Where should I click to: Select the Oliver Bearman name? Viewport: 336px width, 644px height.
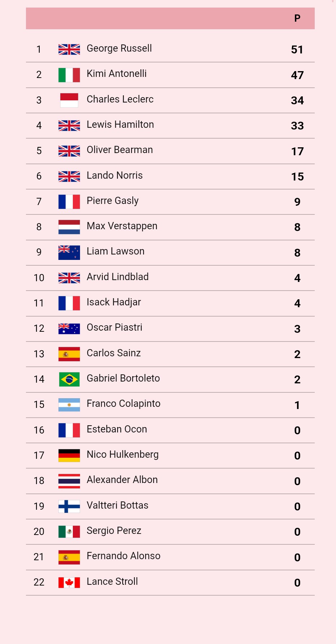click(120, 150)
